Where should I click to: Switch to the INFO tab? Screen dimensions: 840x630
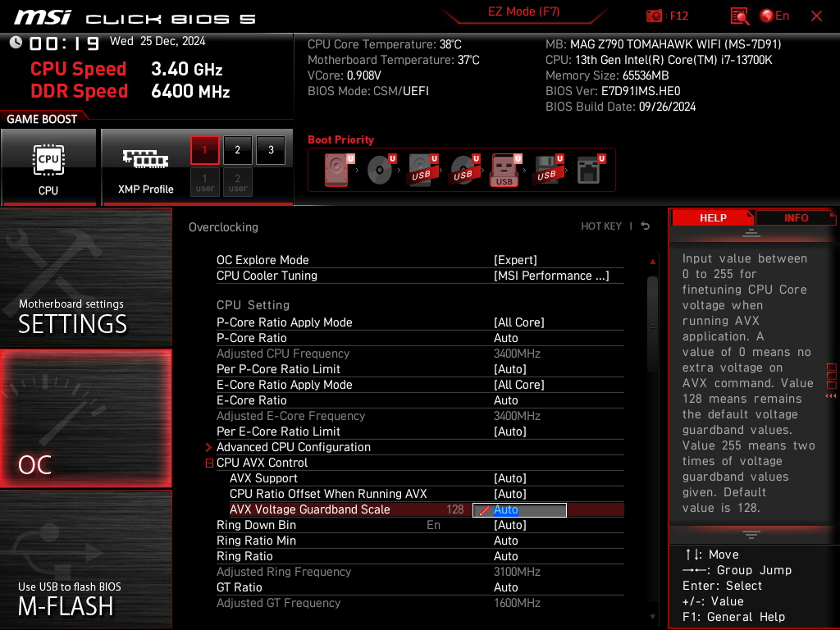pos(796,218)
